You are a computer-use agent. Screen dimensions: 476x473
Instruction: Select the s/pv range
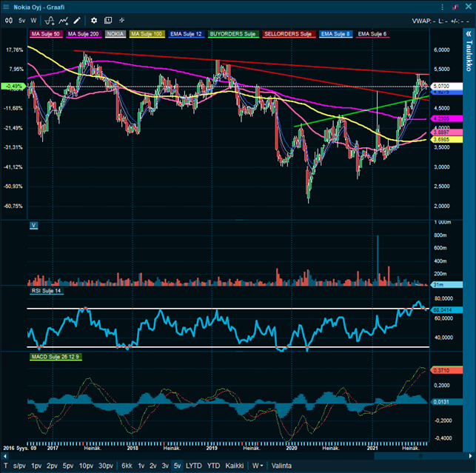[19, 466]
